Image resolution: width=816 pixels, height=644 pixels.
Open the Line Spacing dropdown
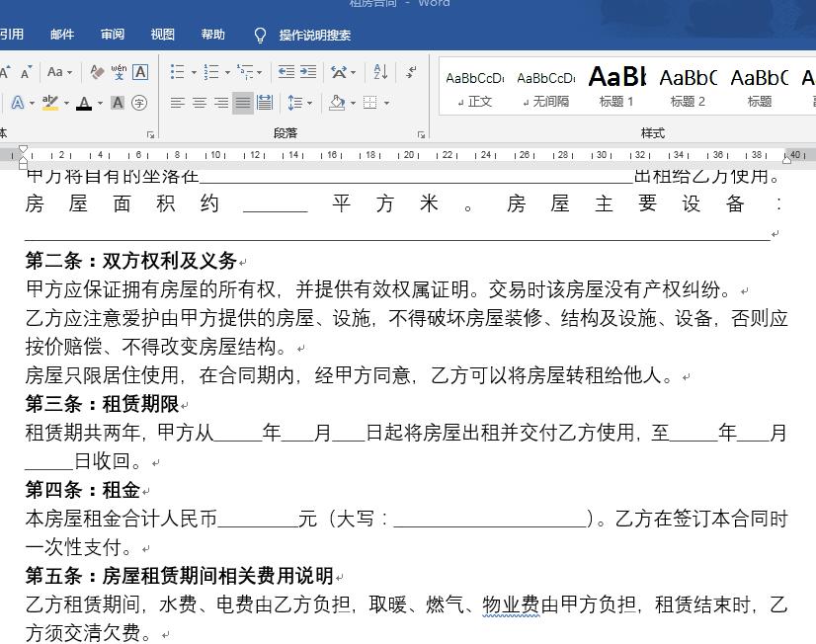pos(299,103)
